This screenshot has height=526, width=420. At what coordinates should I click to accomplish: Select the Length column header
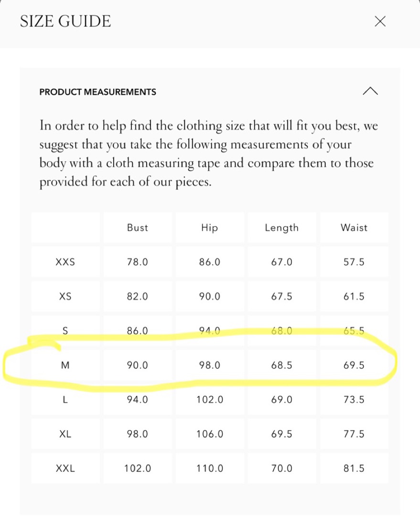(x=281, y=228)
